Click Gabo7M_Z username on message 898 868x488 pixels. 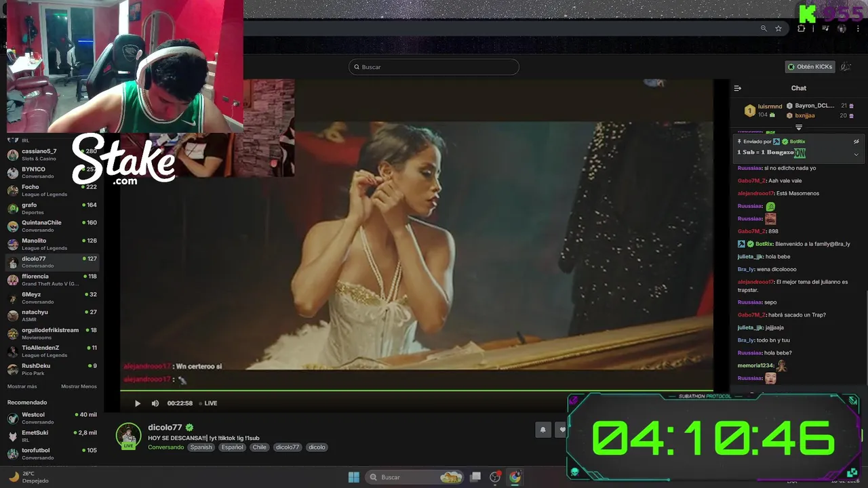pos(751,231)
